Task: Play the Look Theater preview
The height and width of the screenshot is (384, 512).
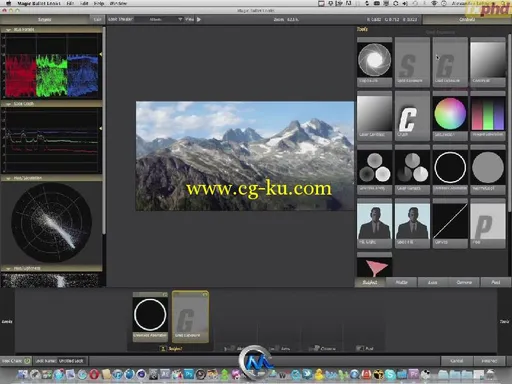Action: tap(199, 19)
